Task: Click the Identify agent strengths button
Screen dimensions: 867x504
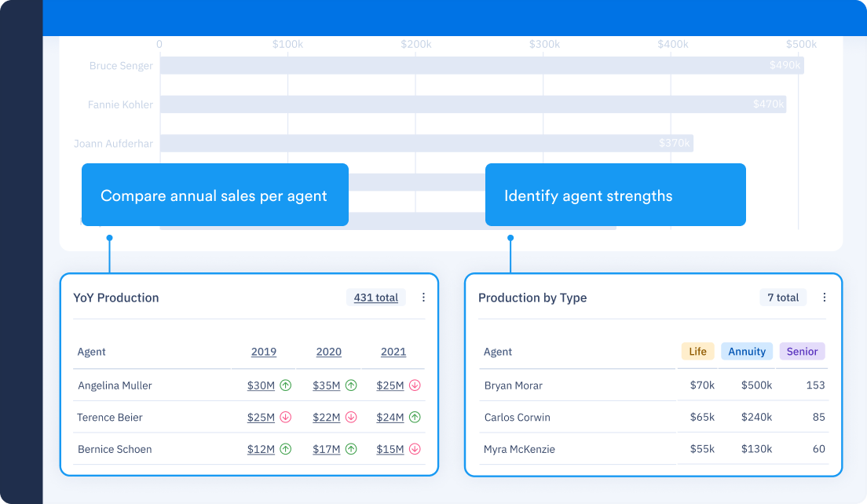Action: (616, 195)
